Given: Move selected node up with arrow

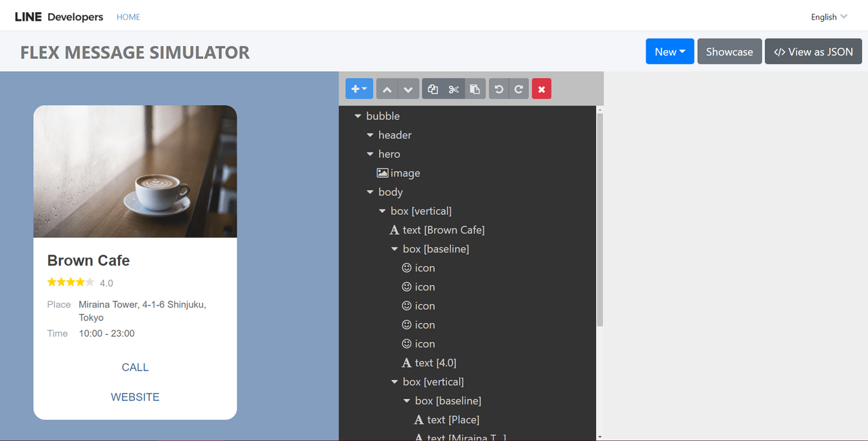Looking at the screenshot, I should [387, 89].
